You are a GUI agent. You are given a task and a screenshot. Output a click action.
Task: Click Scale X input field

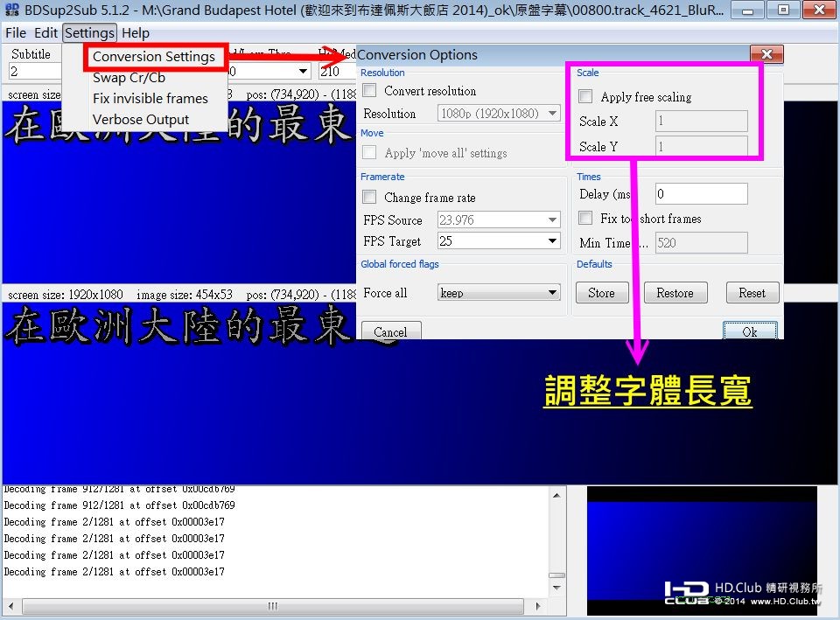coord(701,121)
